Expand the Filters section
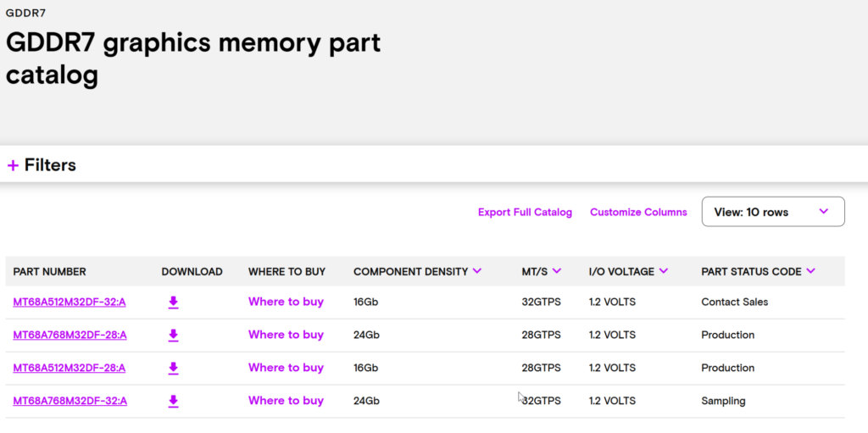Screen dimensions: 868x433 [42, 165]
